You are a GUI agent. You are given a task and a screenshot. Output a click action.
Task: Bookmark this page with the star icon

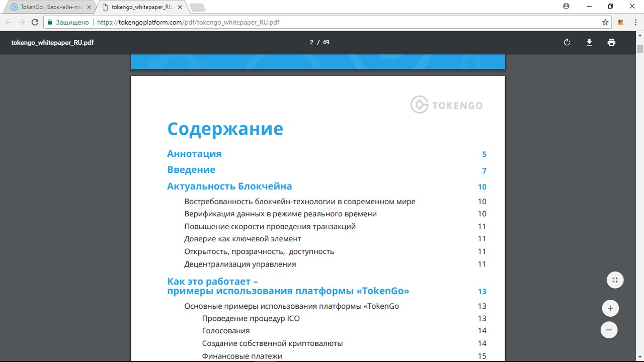point(605,22)
